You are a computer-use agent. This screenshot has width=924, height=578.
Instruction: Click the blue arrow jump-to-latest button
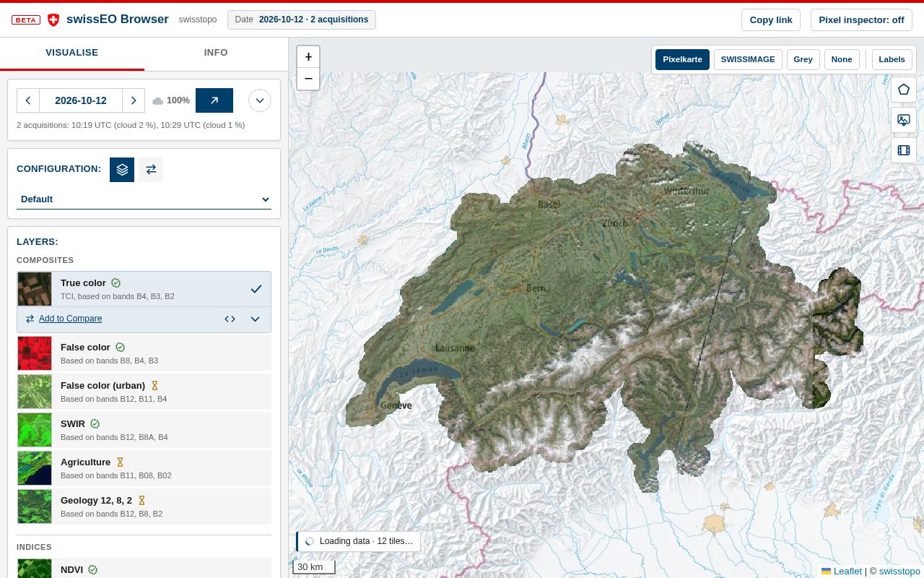click(214, 100)
